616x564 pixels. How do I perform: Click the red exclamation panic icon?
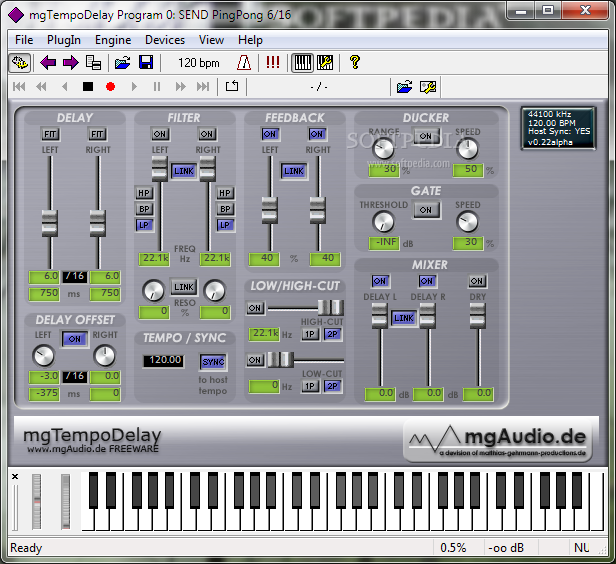point(273,63)
